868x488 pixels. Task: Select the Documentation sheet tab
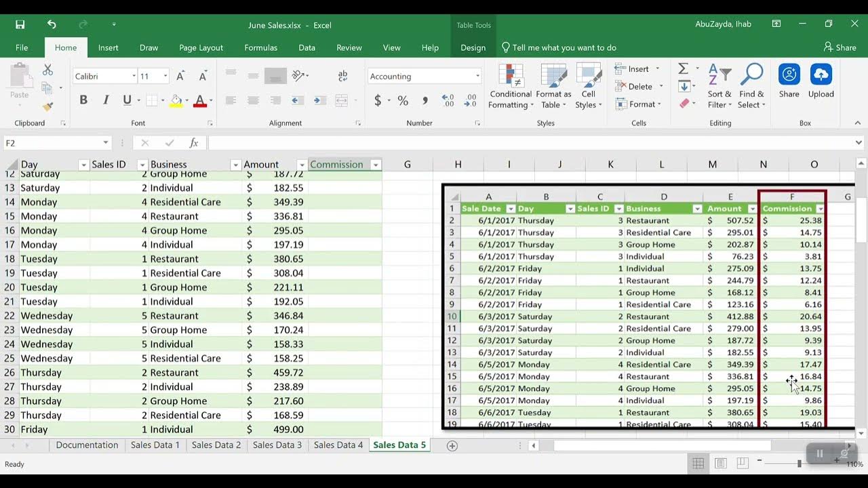[x=87, y=445]
